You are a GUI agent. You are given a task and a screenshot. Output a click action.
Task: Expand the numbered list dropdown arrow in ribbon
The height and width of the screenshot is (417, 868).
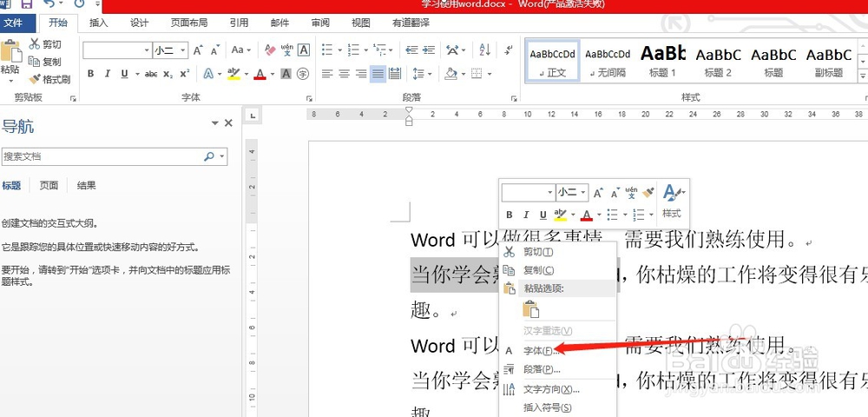[366, 50]
